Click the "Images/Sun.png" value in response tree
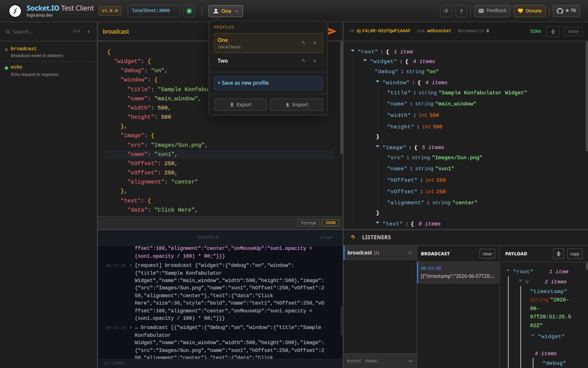Image resolution: width=588 pixels, height=368 pixels. [x=457, y=157]
